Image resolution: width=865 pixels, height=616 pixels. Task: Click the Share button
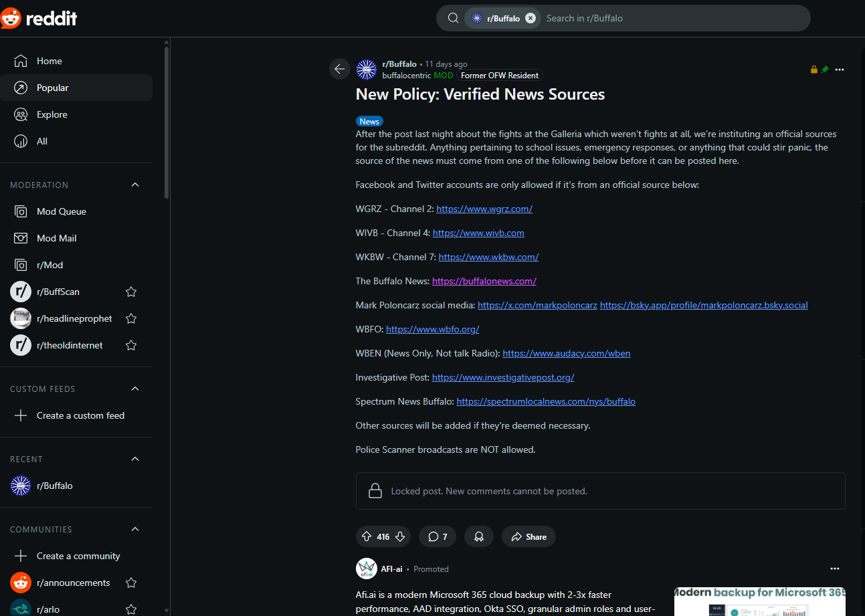pyautogui.click(x=528, y=536)
